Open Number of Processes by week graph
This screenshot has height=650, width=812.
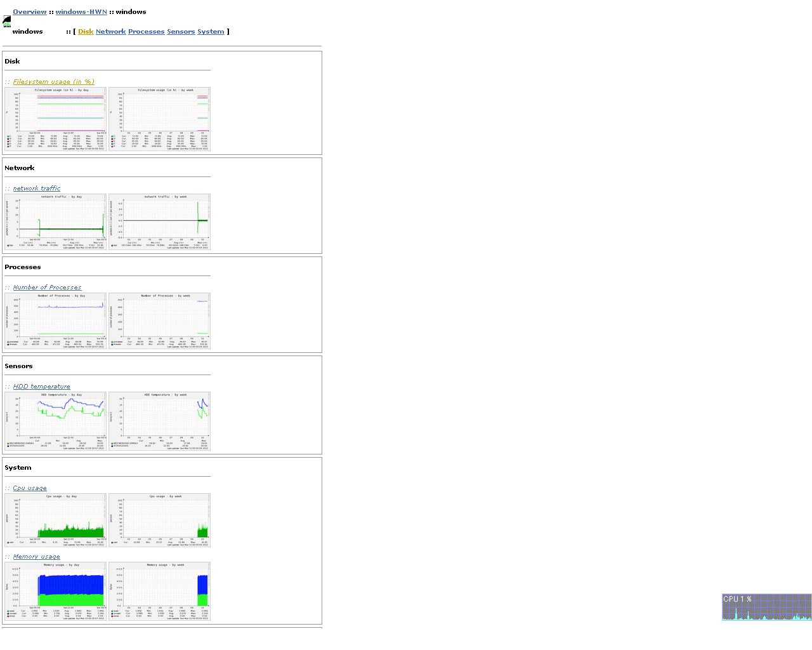click(159, 321)
